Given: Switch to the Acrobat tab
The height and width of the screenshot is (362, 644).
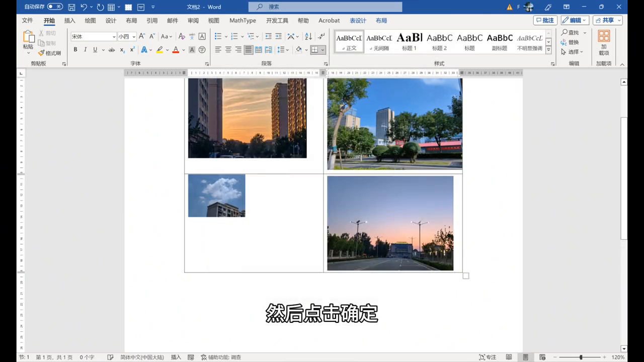Looking at the screenshot, I should 329,21.
